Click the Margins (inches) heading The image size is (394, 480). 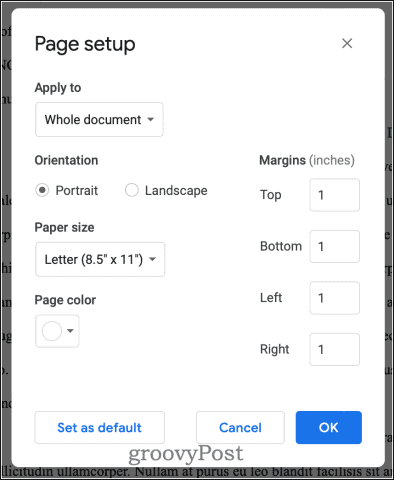pyautogui.click(x=307, y=160)
